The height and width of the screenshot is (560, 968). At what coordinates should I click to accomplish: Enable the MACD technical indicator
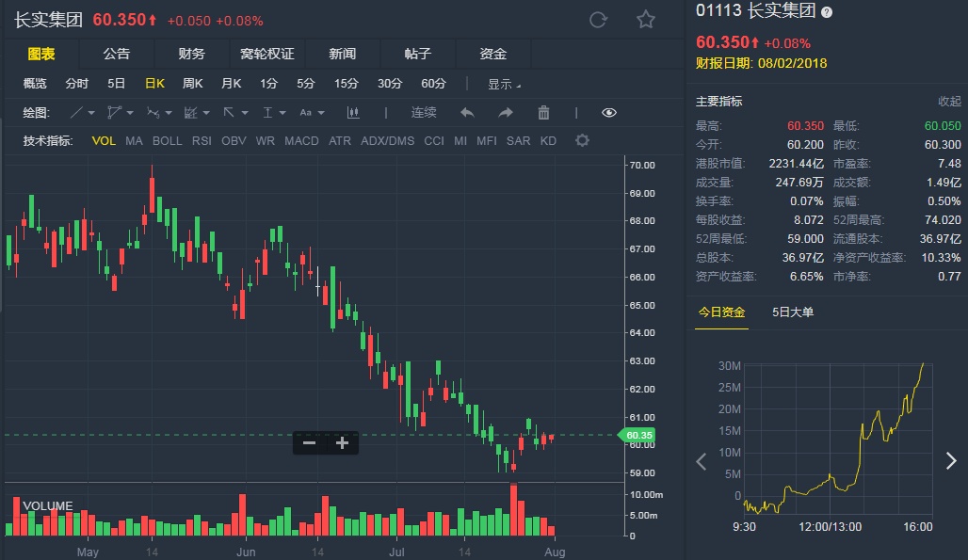click(x=301, y=141)
